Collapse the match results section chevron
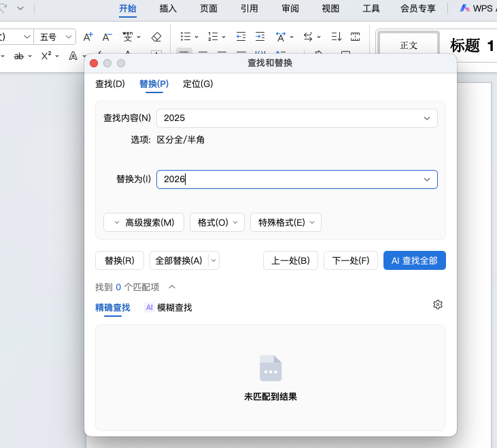 pos(172,287)
